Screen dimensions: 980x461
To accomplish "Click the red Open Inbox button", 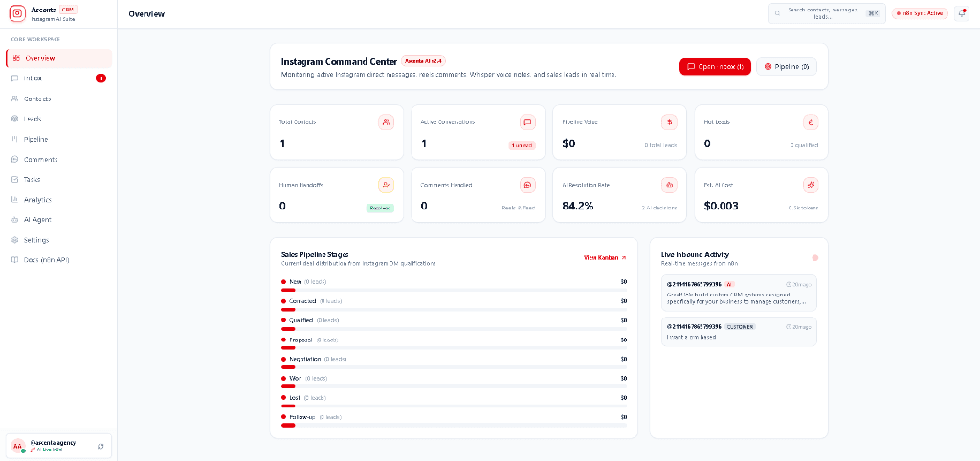I will pos(715,66).
